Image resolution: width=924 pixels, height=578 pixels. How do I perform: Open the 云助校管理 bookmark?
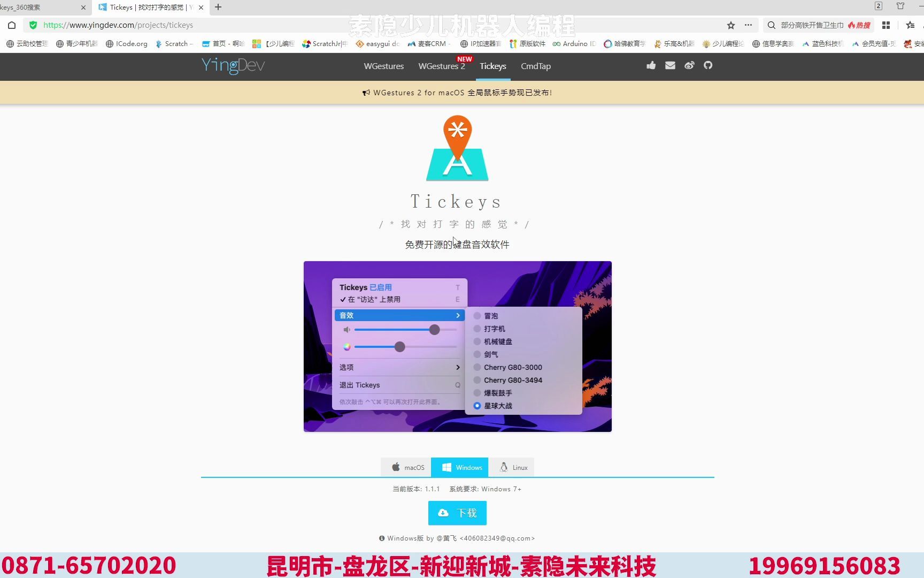(27, 44)
